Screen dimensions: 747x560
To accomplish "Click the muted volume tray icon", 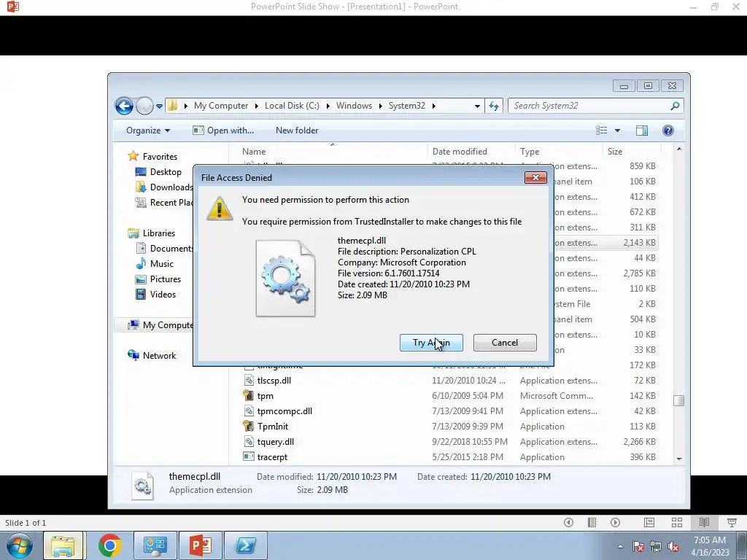I will [x=673, y=546].
